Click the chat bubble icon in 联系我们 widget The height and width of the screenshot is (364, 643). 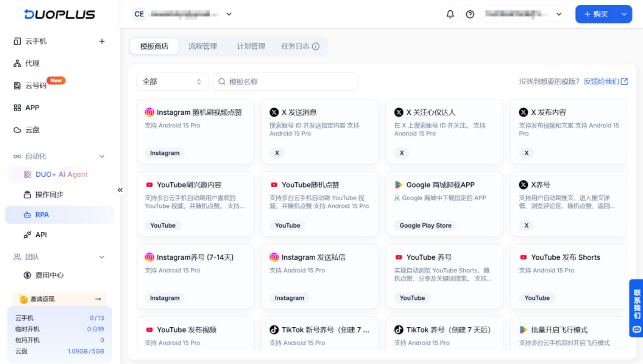pyautogui.click(x=637, y=329)
